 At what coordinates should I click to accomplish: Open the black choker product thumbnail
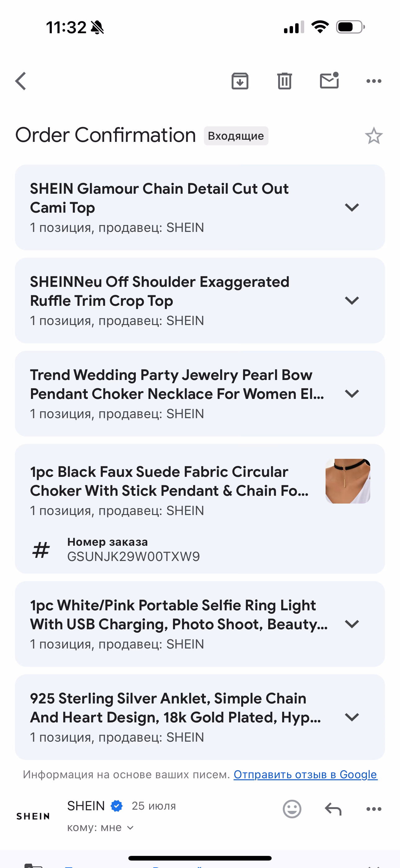click(x=348, y=481)
